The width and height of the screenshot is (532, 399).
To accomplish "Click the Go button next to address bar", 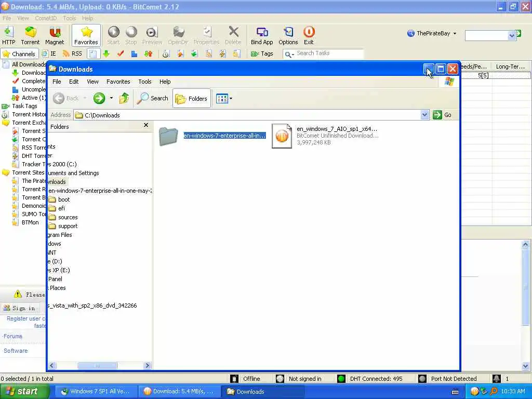I will coord(443,115).
